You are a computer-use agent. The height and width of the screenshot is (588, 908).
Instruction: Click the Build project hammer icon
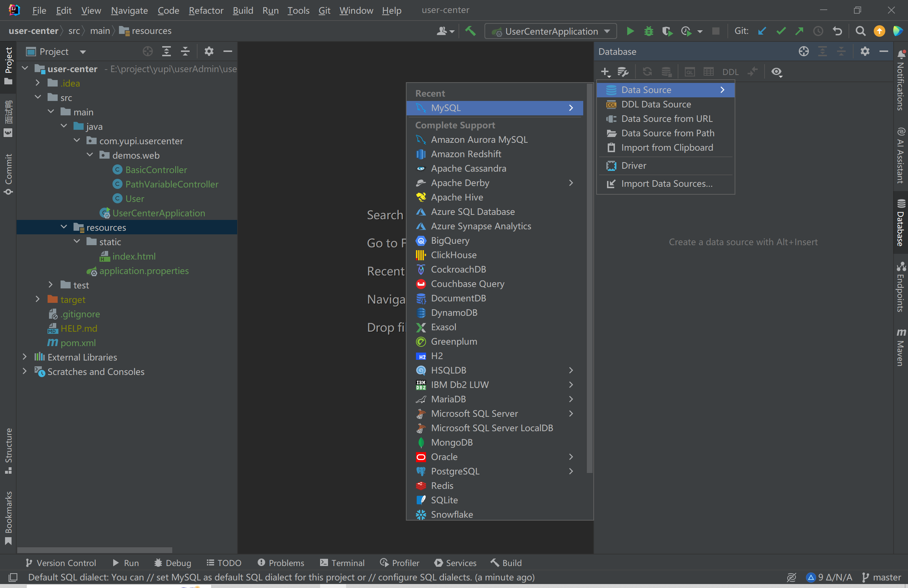tap(470, 31)
